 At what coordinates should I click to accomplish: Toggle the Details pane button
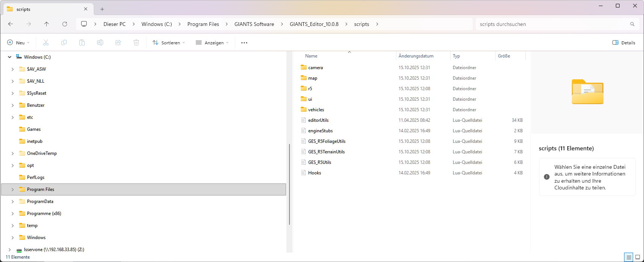(624, 43)
